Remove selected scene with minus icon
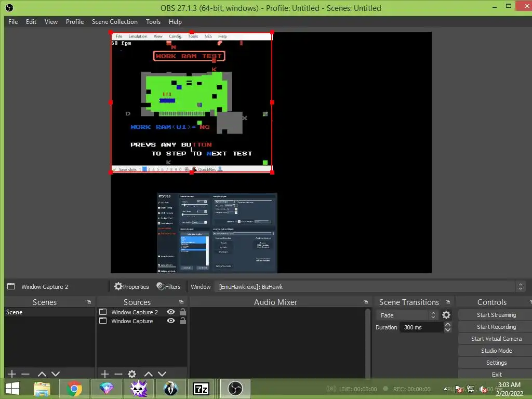The width and height of the screenshot is (532, 399). pos(25,374)
